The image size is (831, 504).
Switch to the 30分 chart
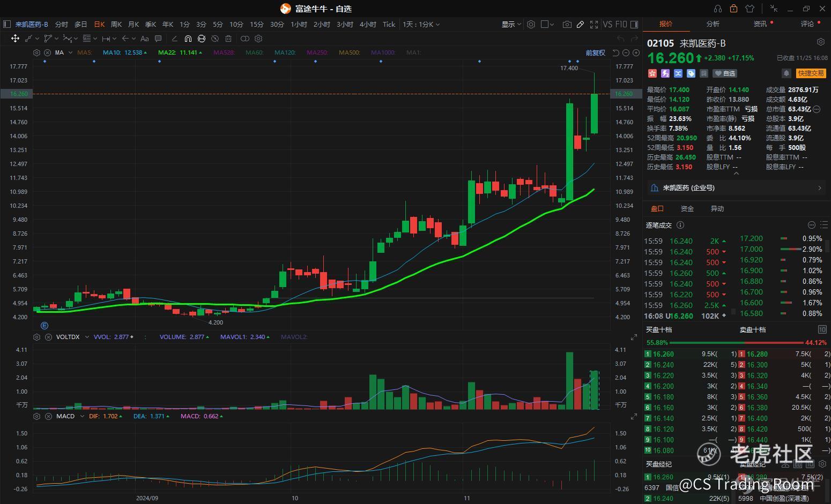277,24
